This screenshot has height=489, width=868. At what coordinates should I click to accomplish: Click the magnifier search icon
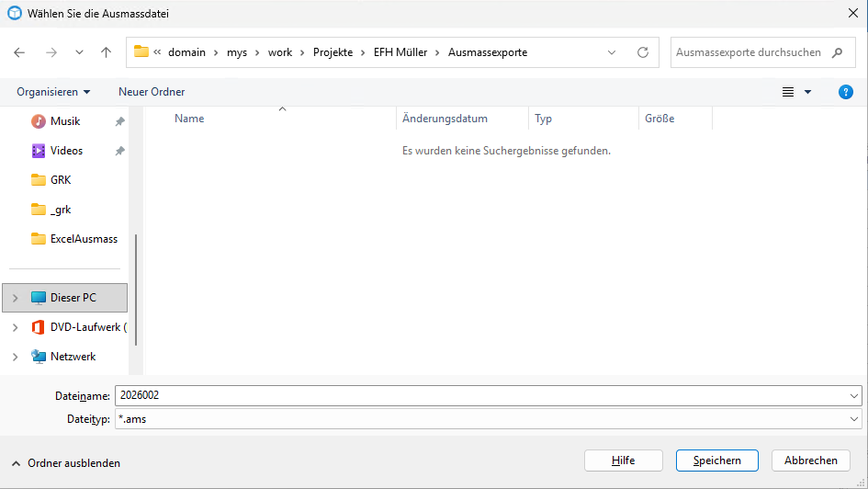coord(837,52)
